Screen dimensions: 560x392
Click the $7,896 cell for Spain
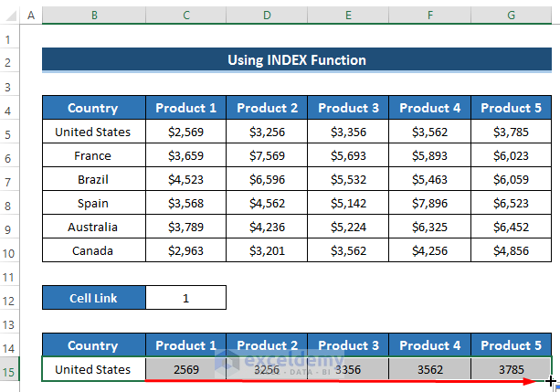tap(430, 203)
